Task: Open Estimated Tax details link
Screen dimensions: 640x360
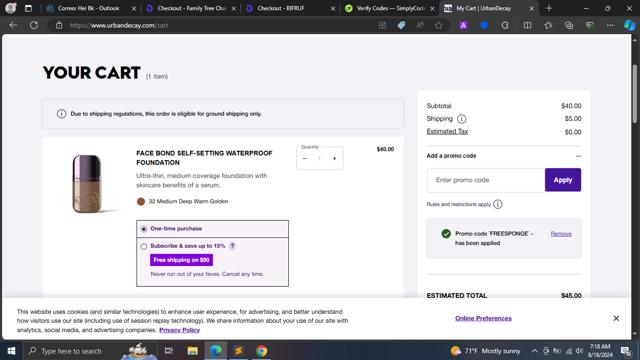Action: tap(447, 131)
